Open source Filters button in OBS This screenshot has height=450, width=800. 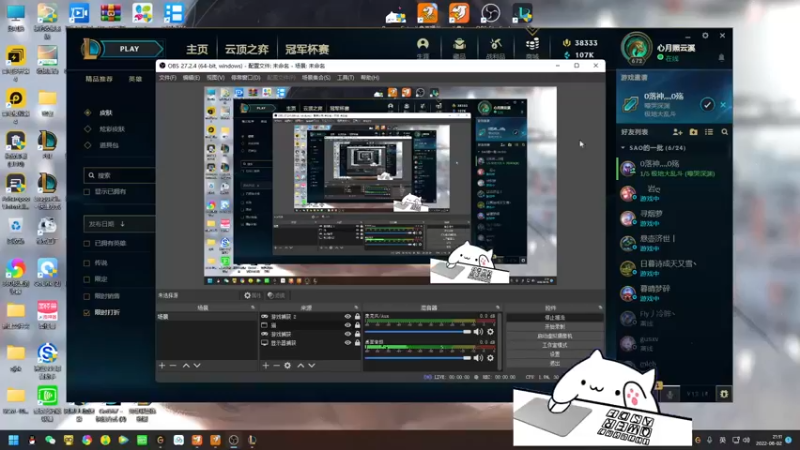coord(277,295)
